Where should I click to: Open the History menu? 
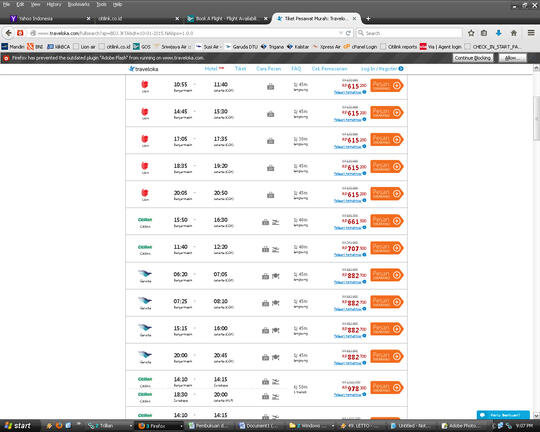tap(54, 4)
